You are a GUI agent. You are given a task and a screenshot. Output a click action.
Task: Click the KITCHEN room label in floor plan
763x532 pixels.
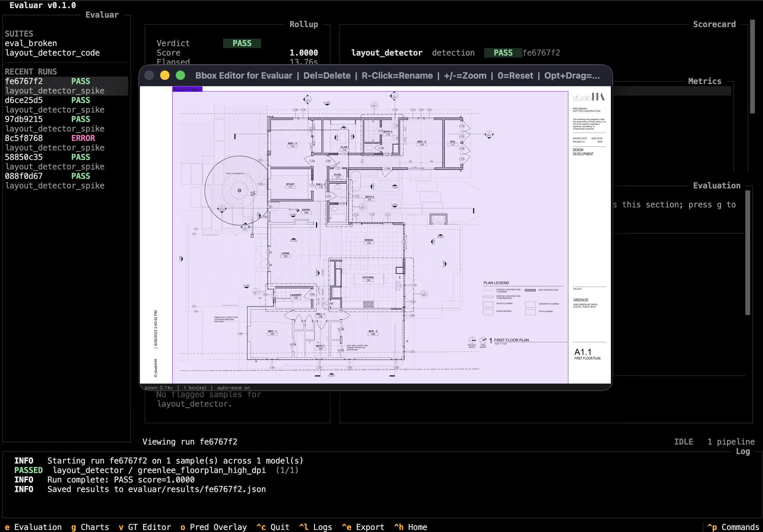click(x=368, y=277)
